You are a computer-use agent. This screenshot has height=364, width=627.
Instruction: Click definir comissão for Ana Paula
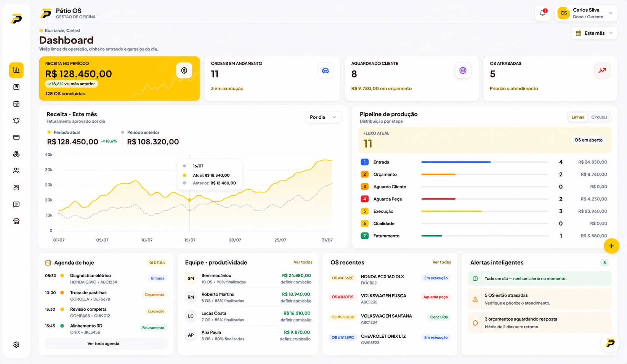(295, 339)
